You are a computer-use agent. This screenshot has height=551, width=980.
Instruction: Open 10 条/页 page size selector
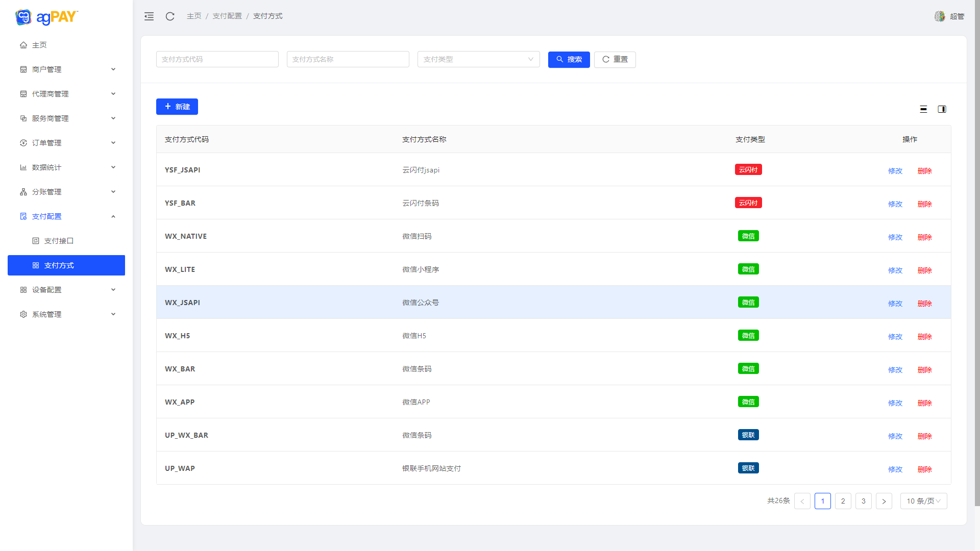click(x=923, y=501)
